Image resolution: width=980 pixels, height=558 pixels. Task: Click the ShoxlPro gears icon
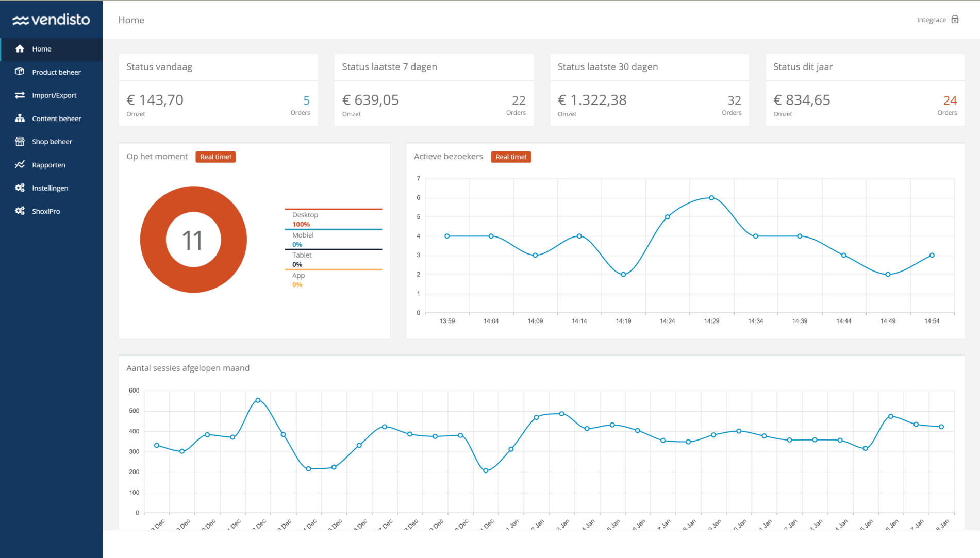(x=20, y=211)
